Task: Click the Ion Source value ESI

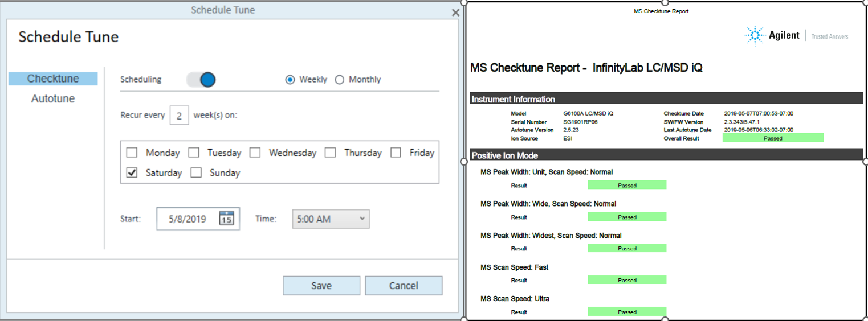Action: [568, 138]
